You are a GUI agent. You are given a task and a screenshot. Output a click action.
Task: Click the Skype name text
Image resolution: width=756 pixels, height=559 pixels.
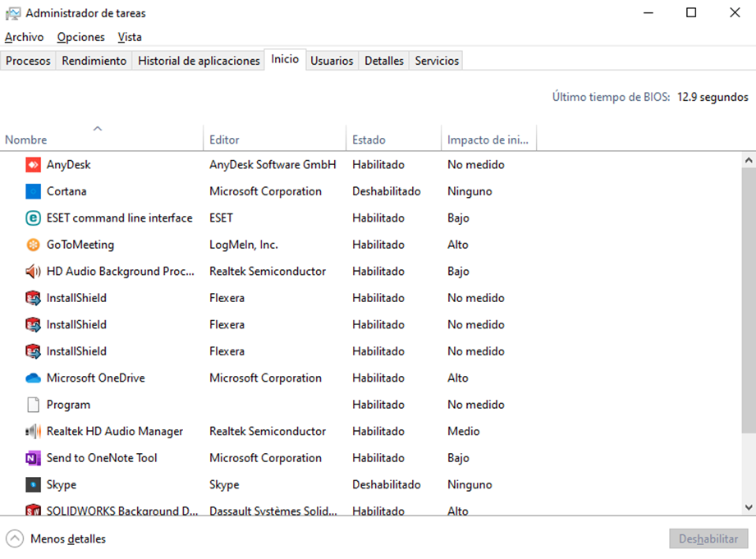coord(62,485)
